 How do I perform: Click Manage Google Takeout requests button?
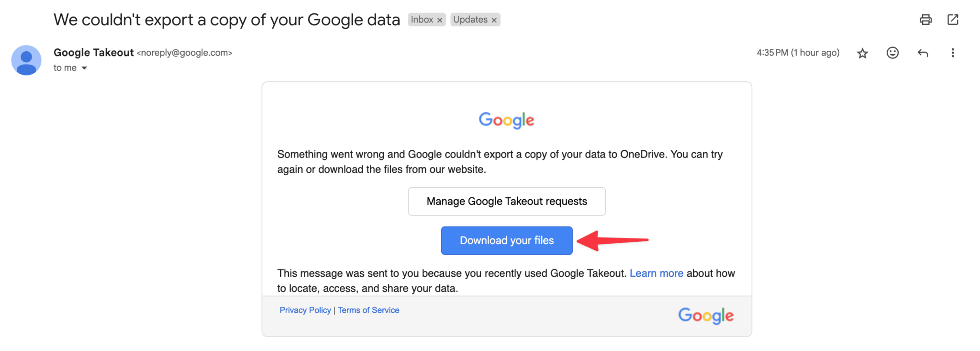point(507,202)
